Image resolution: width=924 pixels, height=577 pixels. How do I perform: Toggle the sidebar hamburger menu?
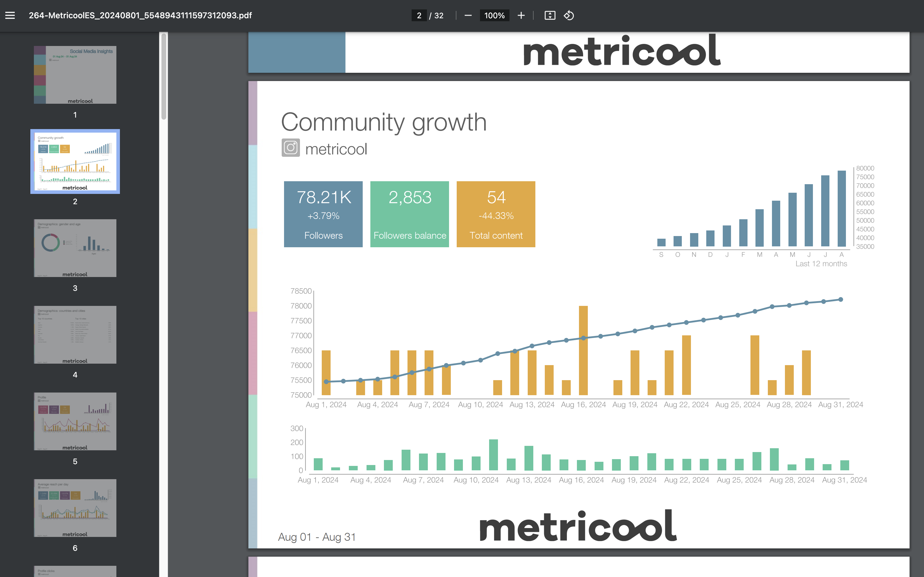pyautogui.click(x=10, y=15)
